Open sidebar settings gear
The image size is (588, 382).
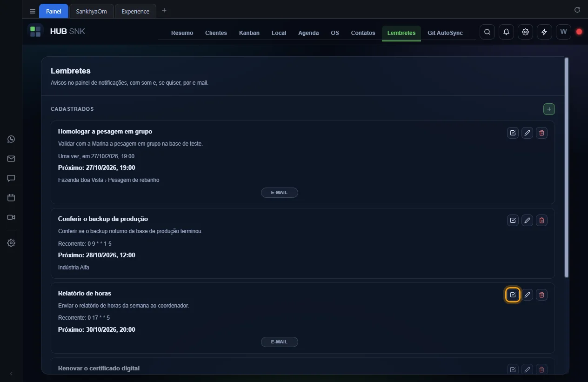(x=11, y=243)
